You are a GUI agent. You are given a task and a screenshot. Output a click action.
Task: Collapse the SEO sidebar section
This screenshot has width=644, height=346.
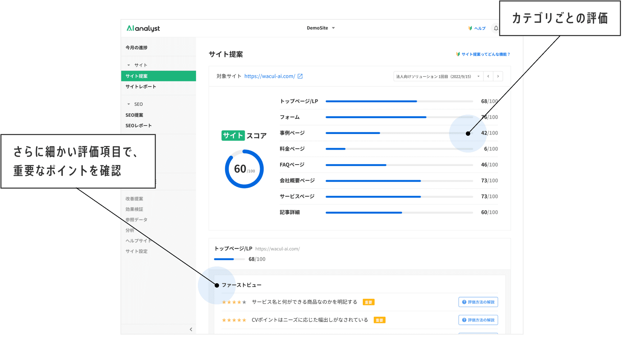tap(135, 104)
